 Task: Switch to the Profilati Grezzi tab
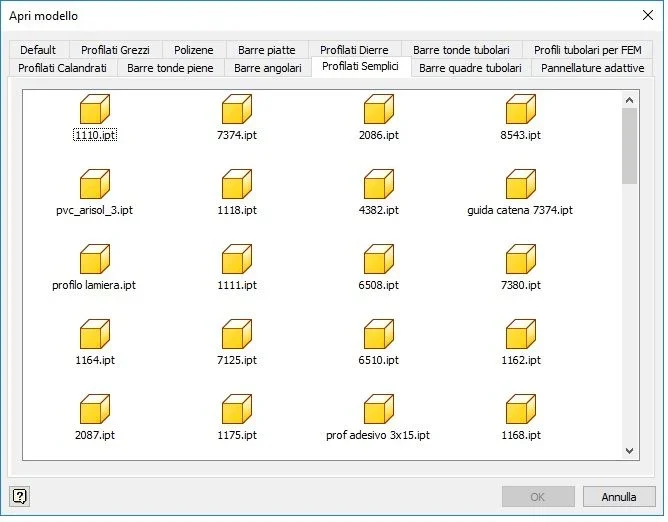click(115, 50)
